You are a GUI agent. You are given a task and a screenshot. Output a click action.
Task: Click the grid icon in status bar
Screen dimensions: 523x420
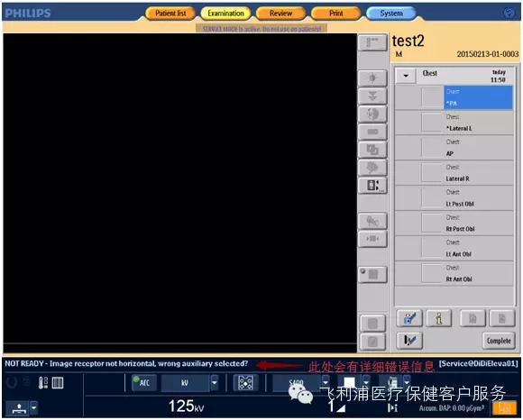58,383
